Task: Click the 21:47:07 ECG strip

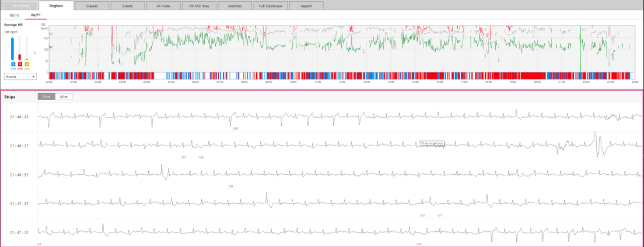Action: (340, 203)
